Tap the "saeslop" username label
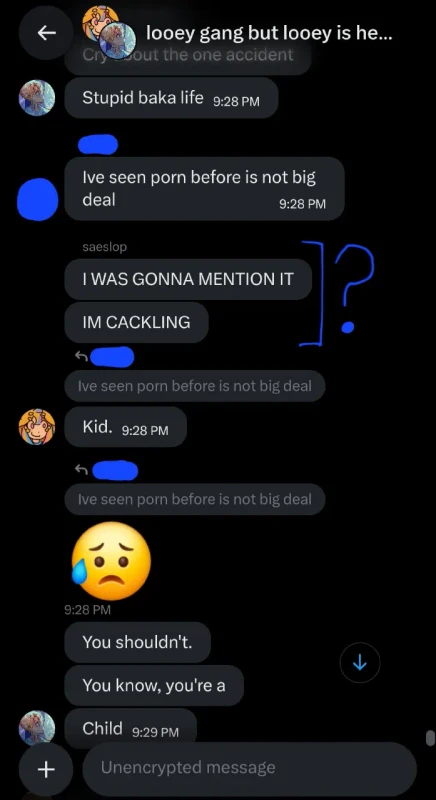436x800 pixels. click(105, 247)
